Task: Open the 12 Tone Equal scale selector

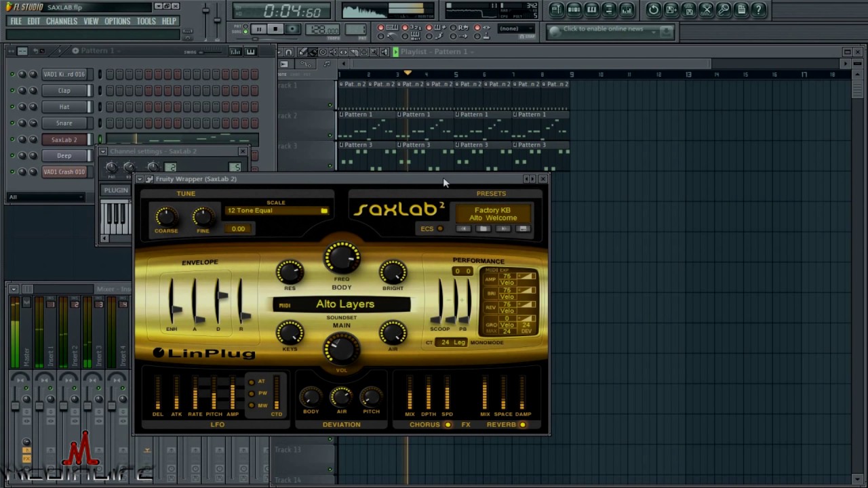Action: click(277, 211)
